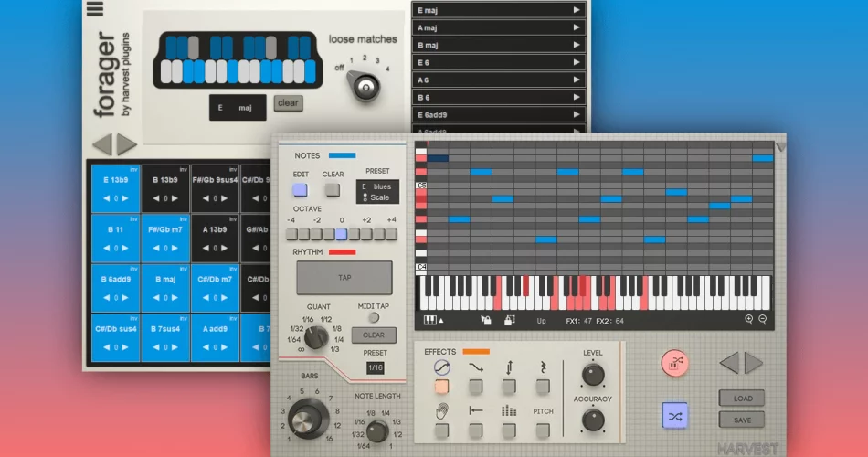The height and width of the screenshot is (457, 868).
Task: Click the S-curve effect icon
Action: click(x=441, y=367)
